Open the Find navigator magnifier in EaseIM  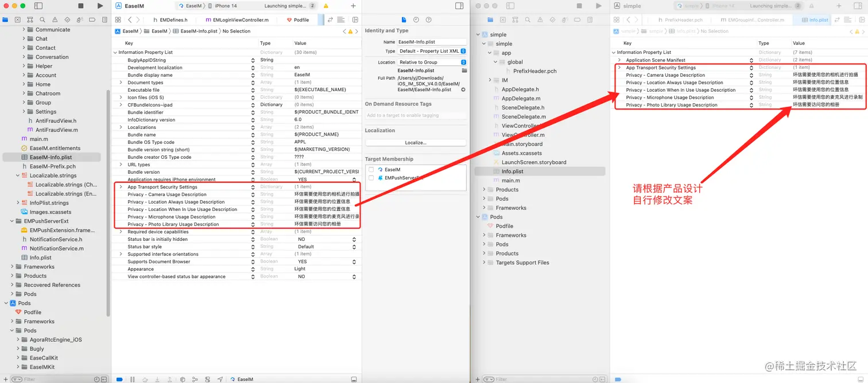pos(41,19)
